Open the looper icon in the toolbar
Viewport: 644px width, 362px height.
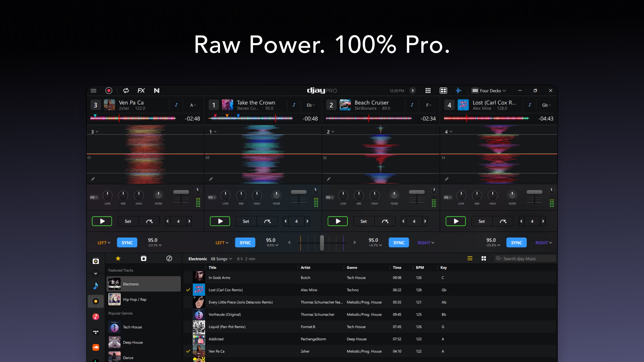[x=126, y=90]
